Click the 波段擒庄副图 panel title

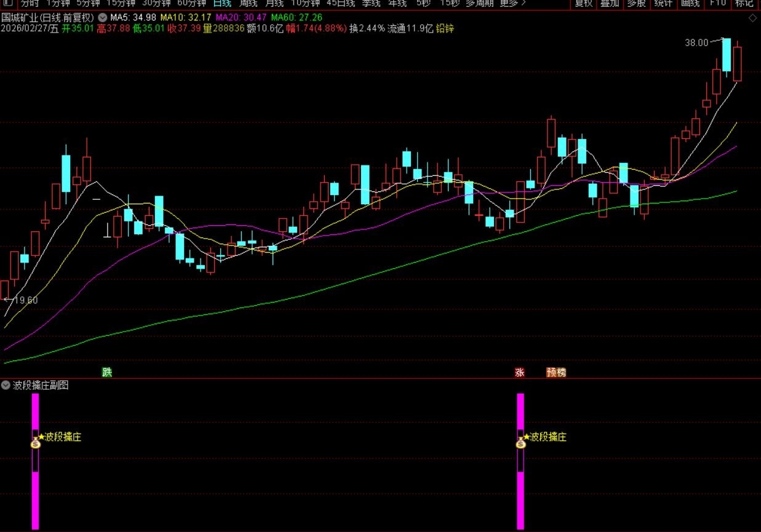[x=41, y=386]
